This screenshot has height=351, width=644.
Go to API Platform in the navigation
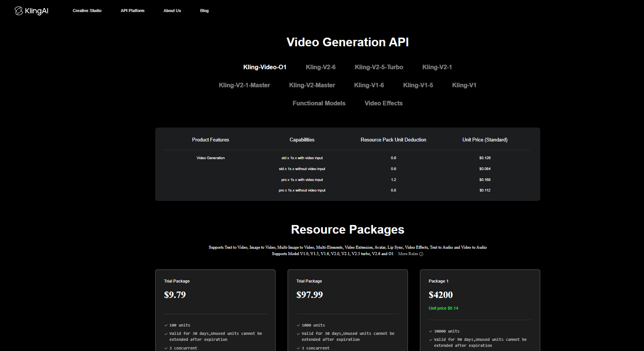click(x=132, y=11)
